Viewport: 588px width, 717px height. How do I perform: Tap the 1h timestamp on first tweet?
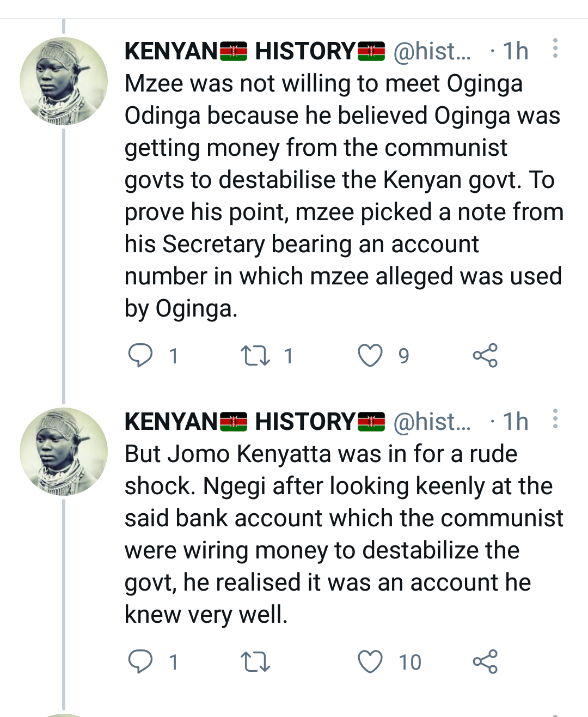tap(515, 51)
